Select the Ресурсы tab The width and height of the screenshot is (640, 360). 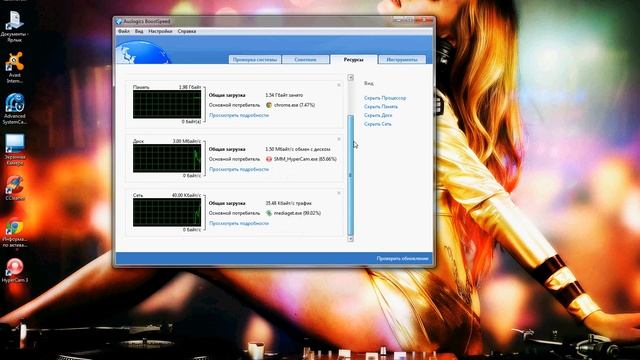click(x=353, y=60)
